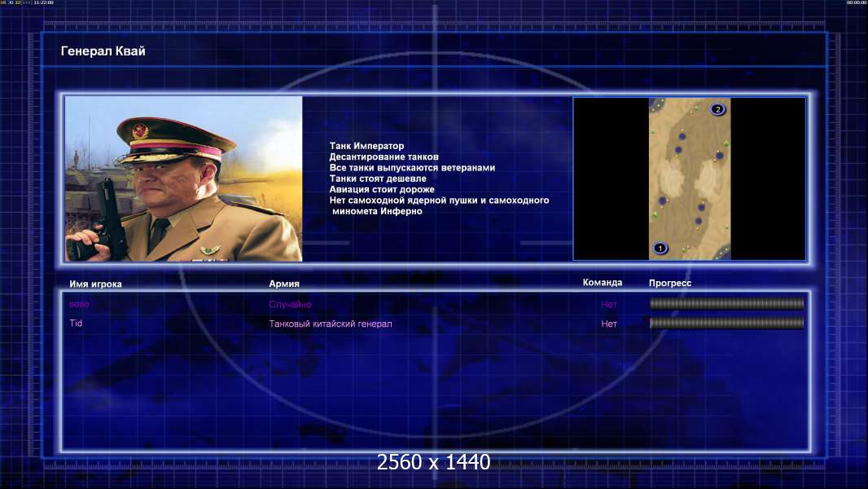Click the 'Имя игрока' column header
The height and width of the screenshot is (489, 868).
click(x=95, y=284)
